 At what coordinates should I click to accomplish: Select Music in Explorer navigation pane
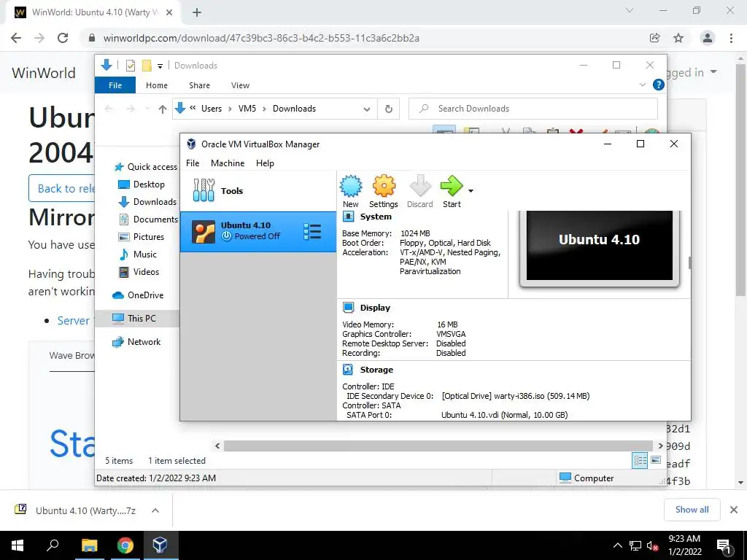pyautogui.click(x=138, y=254)
